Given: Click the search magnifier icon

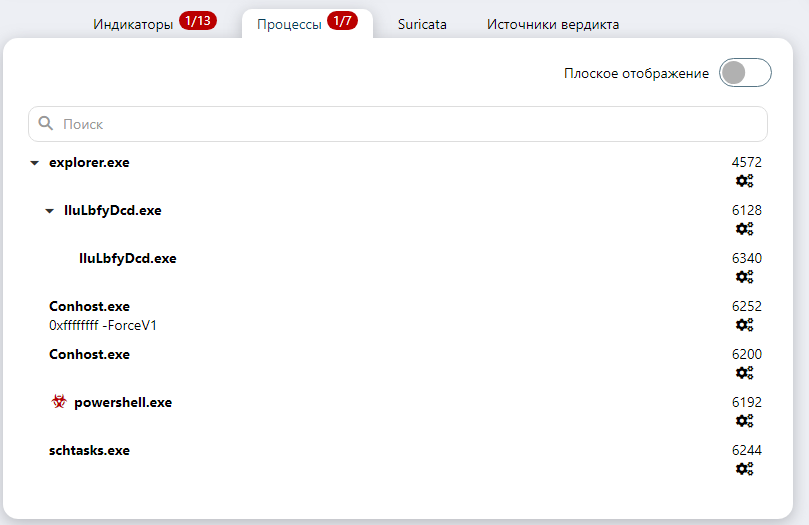Looking at the screenshot, I should (45, 124).
